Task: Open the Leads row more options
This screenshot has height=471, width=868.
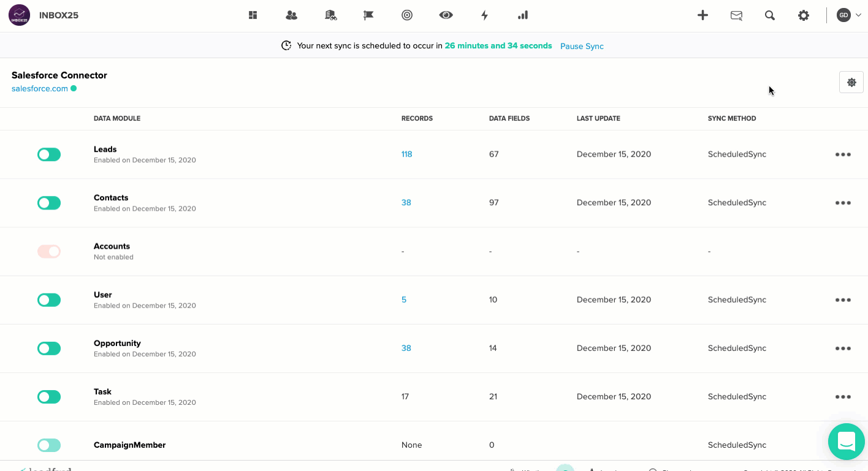Action: 843,154
